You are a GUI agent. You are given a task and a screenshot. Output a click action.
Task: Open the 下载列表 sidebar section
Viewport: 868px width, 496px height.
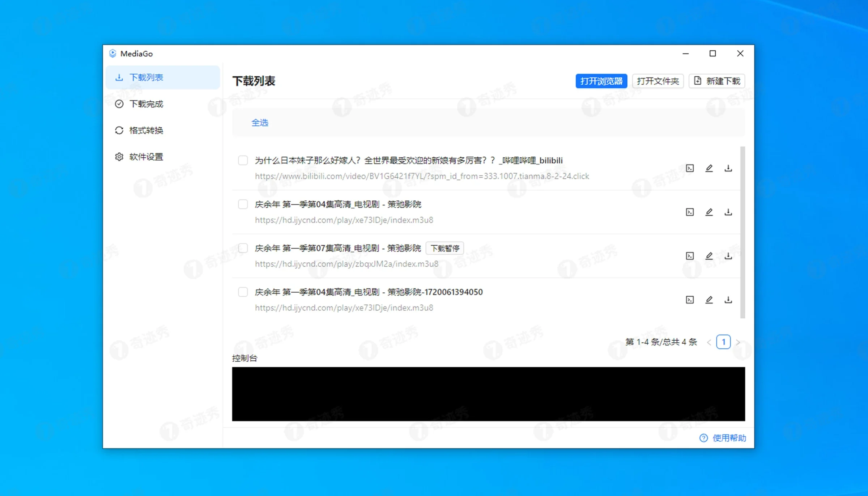tap(146, 77)
